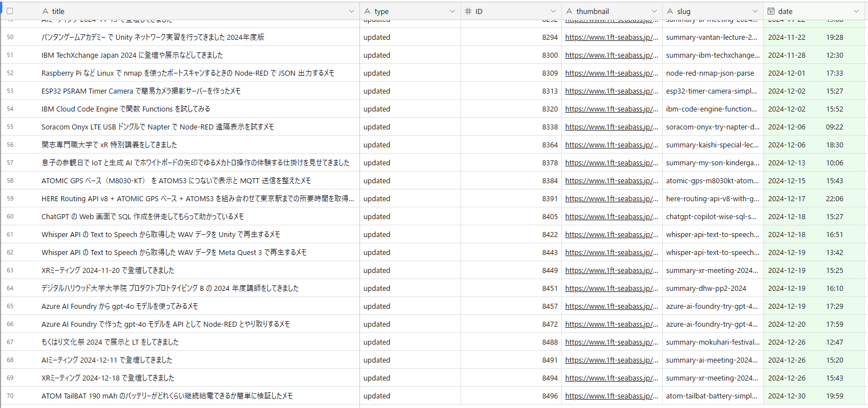Open the thumbnail link for ID 8496

pos(611,396)
